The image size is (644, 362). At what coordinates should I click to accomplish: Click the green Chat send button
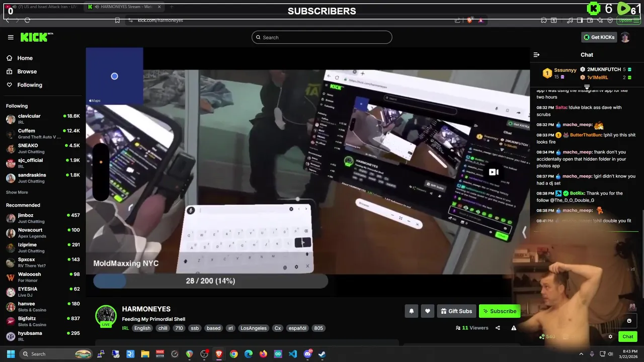point(628,337)
